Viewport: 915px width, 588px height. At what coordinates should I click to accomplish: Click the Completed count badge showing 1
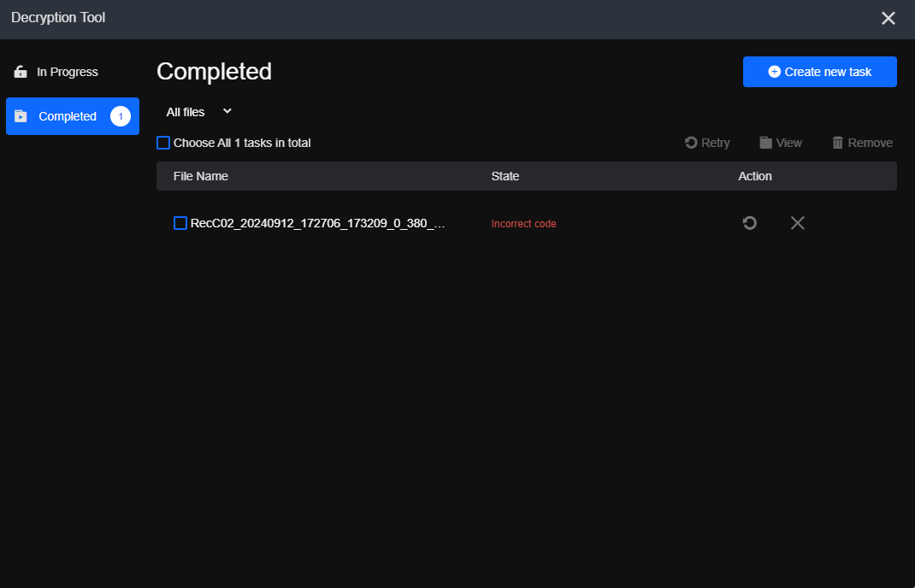[x=121, y=116]
